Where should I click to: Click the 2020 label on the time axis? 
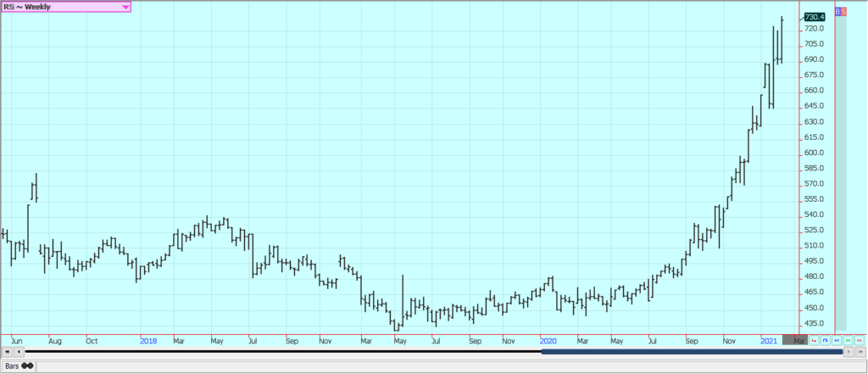click(548, 341)
